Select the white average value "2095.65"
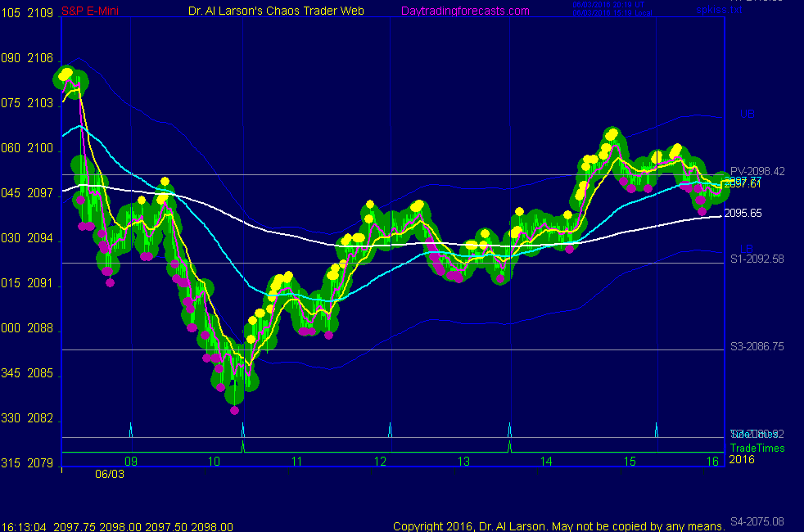Viewport: 804px width, 532px height. click(743, 214)
